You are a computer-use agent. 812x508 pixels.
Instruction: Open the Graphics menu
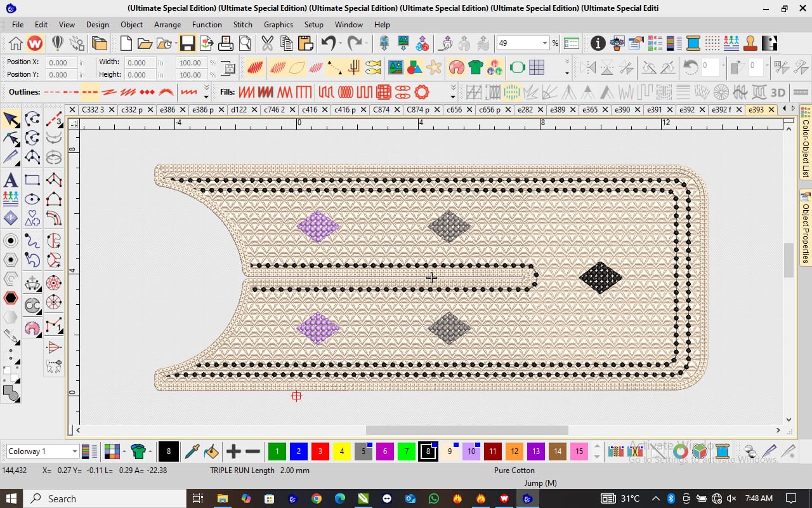tap(278, 24)
